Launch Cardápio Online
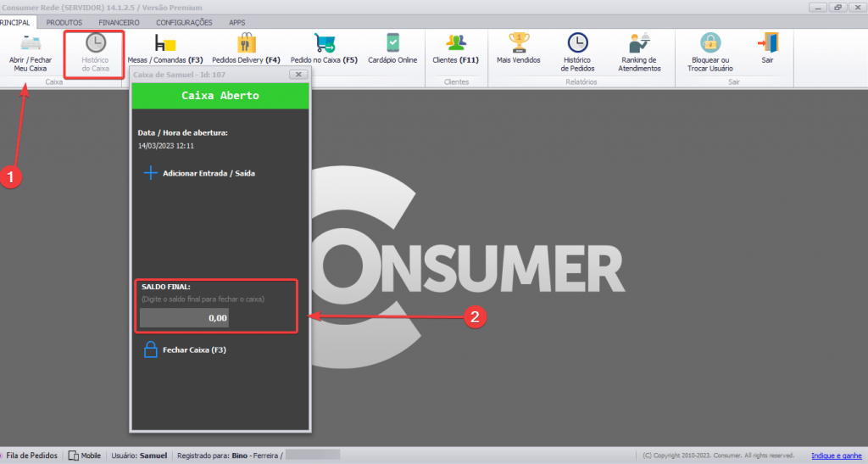868x464 pixels. [392, 49]
